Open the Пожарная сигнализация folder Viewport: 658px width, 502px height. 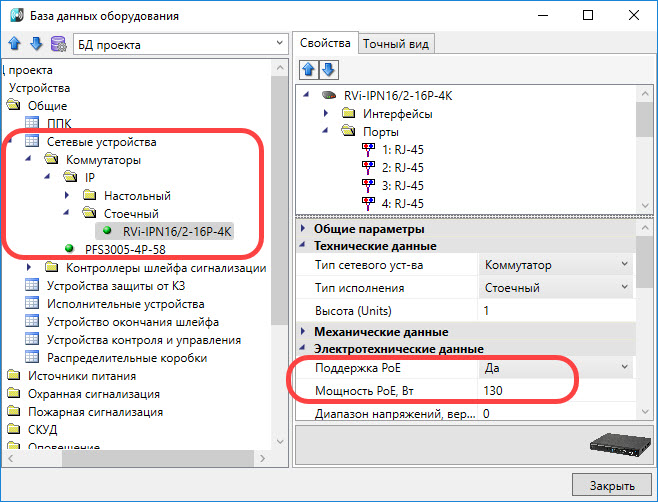click(13, 411)
